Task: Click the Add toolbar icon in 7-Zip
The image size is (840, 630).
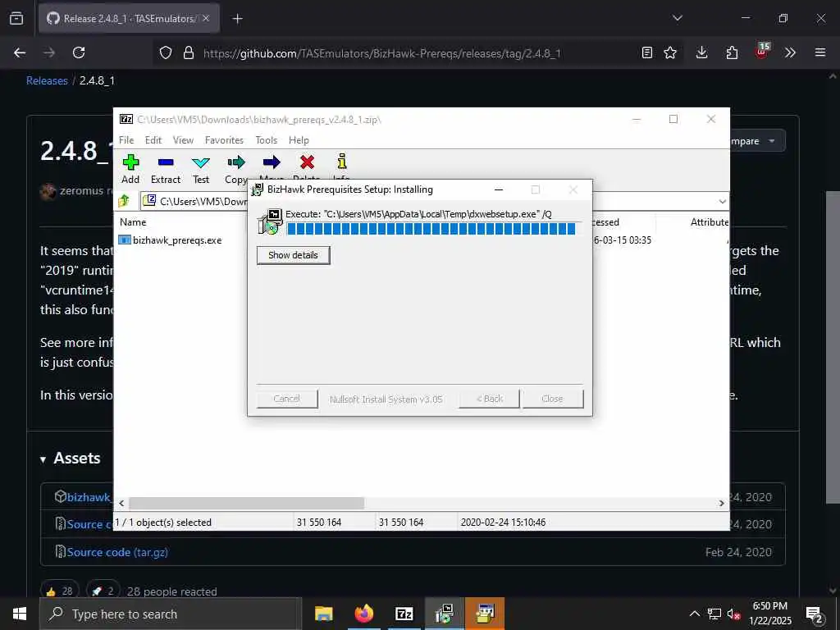Action: (x=130, y=169)
